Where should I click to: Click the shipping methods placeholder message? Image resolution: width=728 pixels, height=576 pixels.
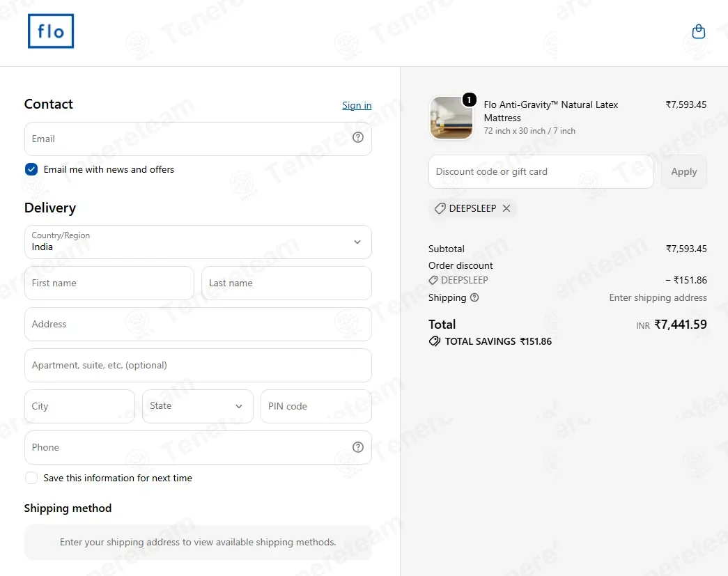click(x=198, y=542)
